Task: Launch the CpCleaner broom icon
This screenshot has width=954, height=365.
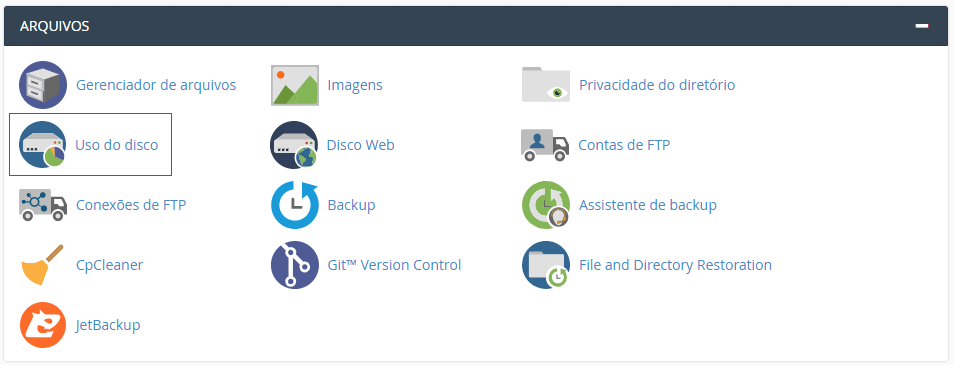Action: click(43, 265)
